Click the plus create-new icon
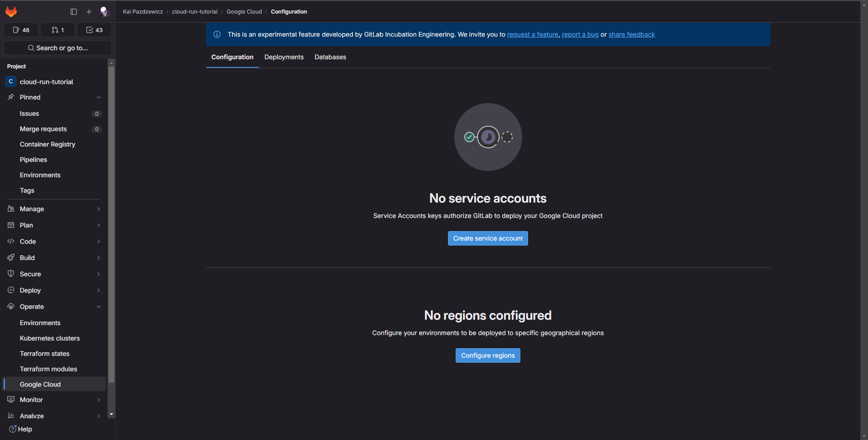This screenshot has height=440, width=868. pyautogui.click(x=89, y=12)
